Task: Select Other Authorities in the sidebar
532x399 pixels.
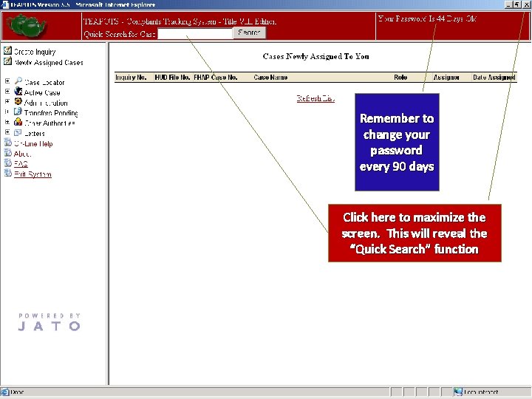Action: coord(50,123)
